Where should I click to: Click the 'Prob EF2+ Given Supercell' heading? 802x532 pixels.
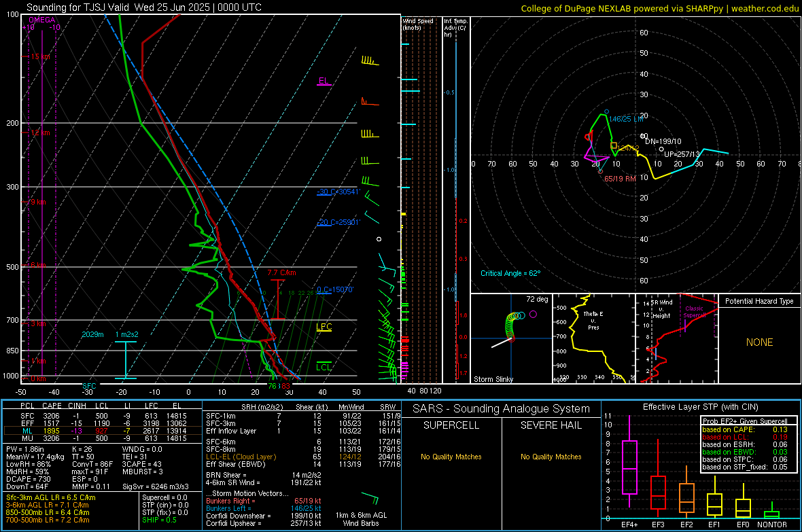coord(745,421)
